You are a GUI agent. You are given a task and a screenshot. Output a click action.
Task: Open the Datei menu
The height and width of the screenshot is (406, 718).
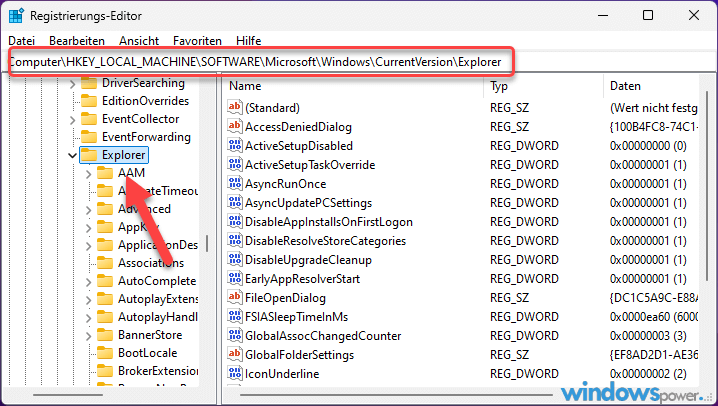pos(22,41)
